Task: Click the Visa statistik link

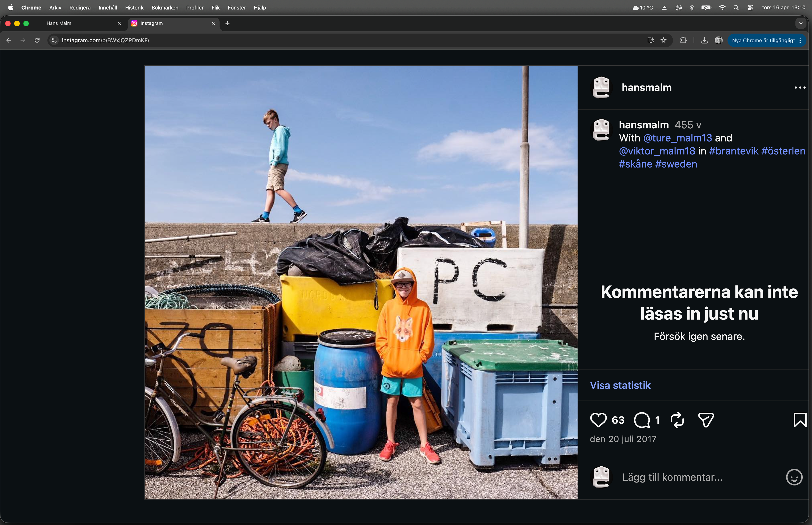Action: click(620, 385)
